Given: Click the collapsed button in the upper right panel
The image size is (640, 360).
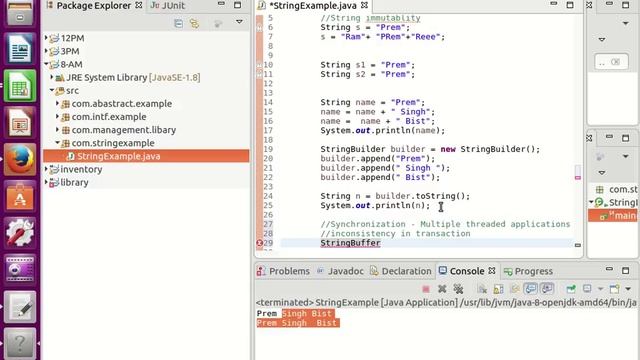Looking at the screenshot, I should click(x=611, y=62).
